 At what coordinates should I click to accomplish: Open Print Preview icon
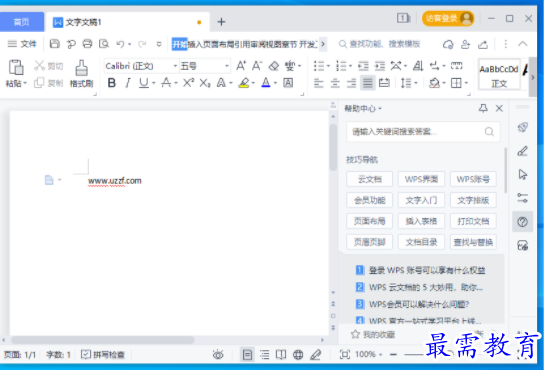tap(104, 44)
